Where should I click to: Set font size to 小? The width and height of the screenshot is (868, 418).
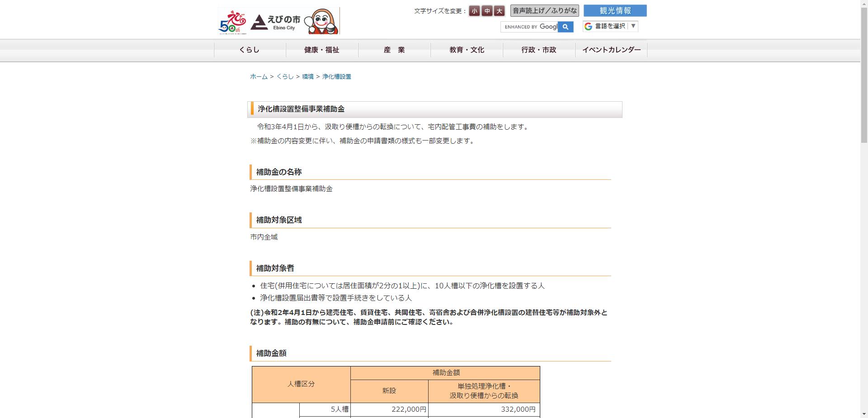tap(473, 11)
